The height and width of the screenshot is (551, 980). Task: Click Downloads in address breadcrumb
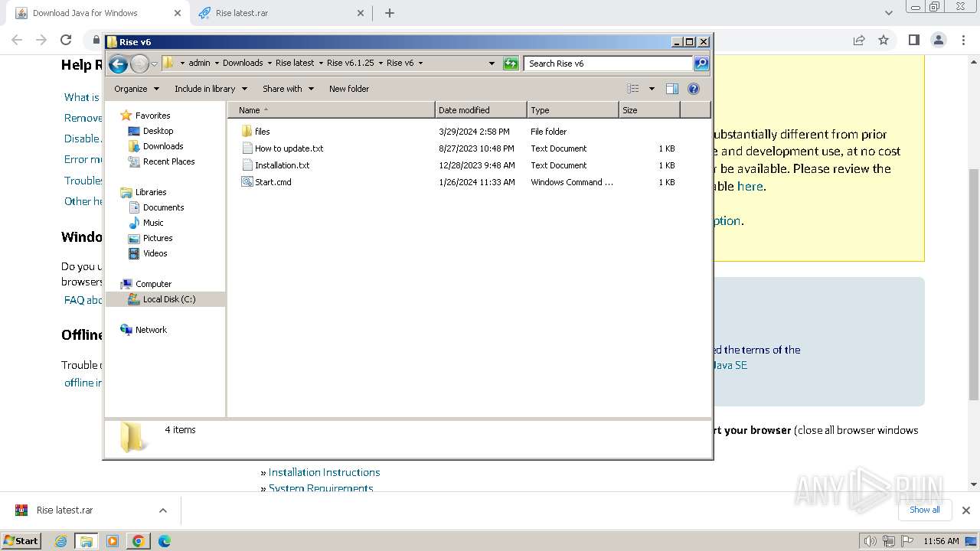pyautogui.click(x=243, y=64)
